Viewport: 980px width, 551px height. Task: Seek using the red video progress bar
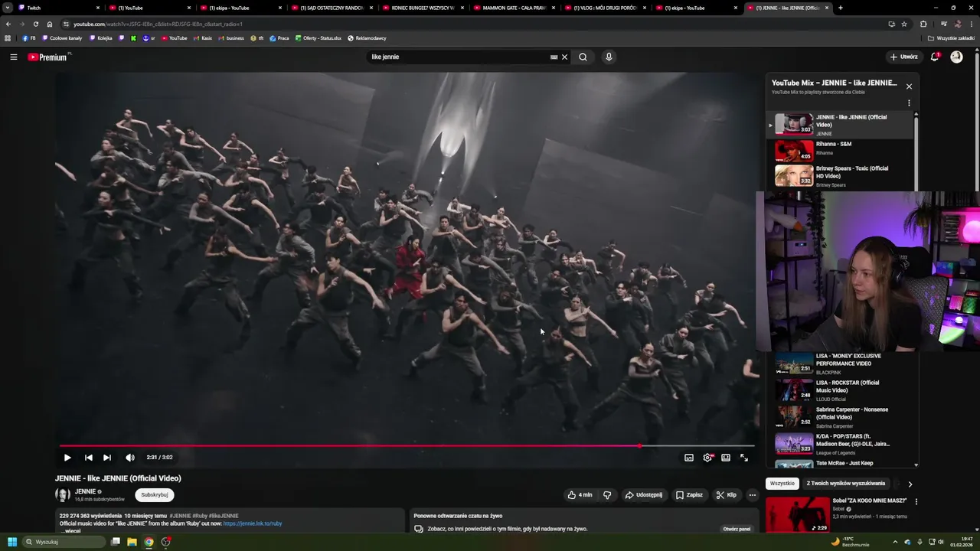[407, 445]
